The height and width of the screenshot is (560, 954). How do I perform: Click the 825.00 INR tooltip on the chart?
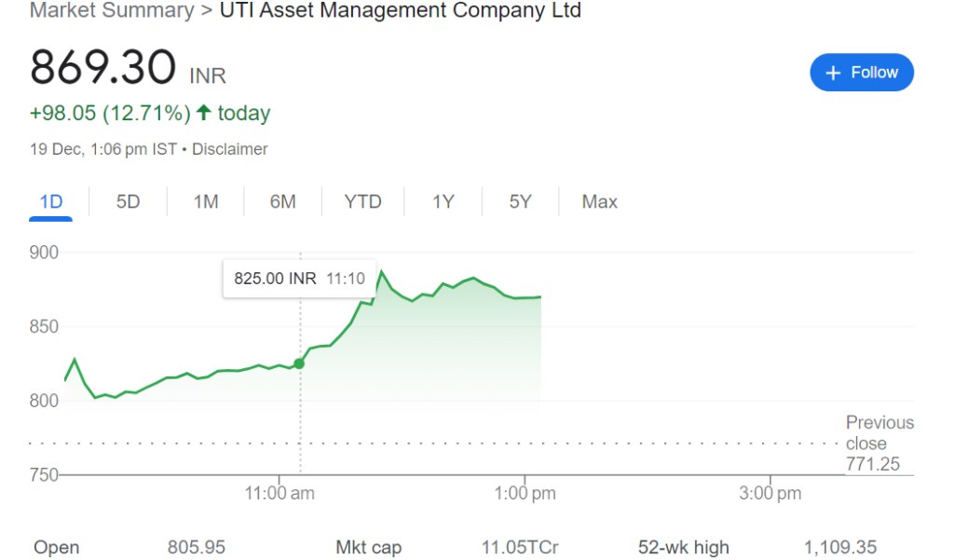coord(298,278)
